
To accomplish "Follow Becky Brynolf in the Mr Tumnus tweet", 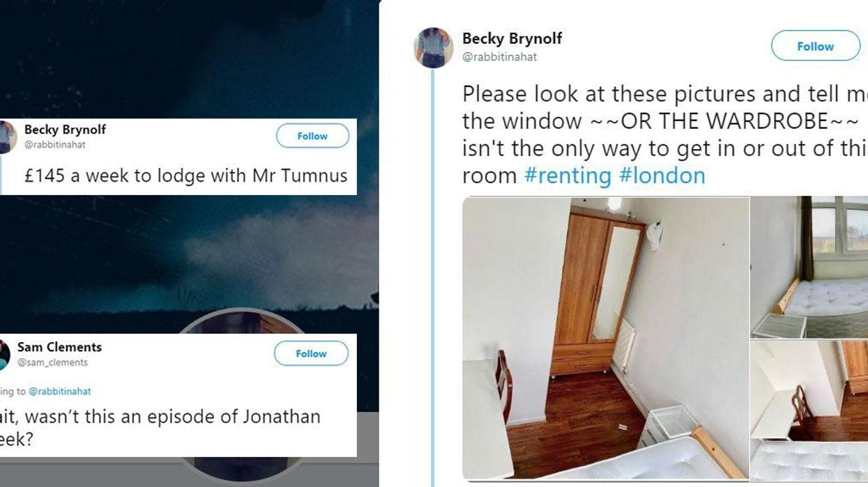I will click(312, 136).
